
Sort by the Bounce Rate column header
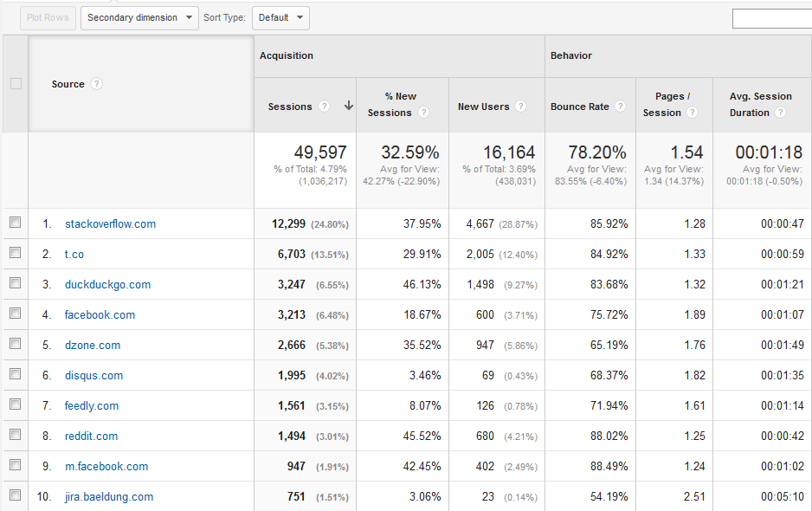[579, 107]
